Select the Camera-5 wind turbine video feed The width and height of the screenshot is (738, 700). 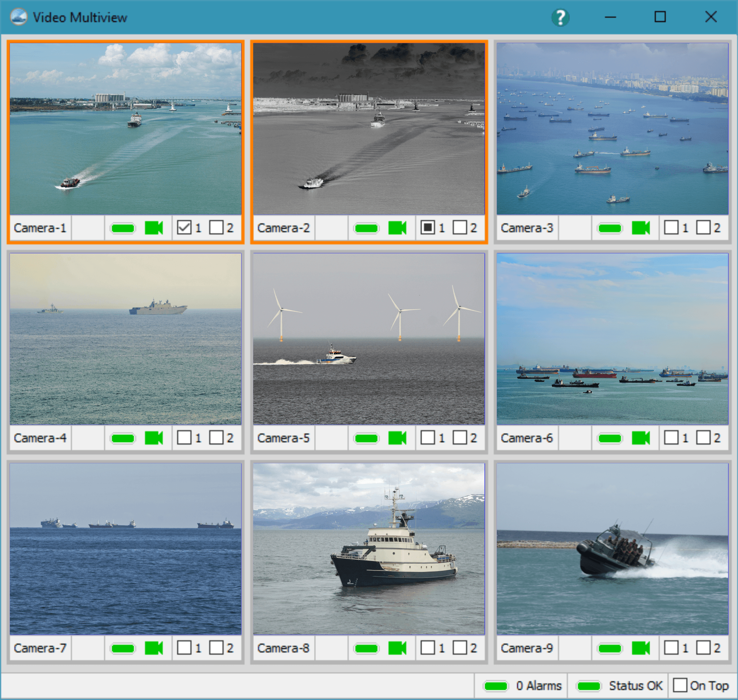[x=369, y=339]
